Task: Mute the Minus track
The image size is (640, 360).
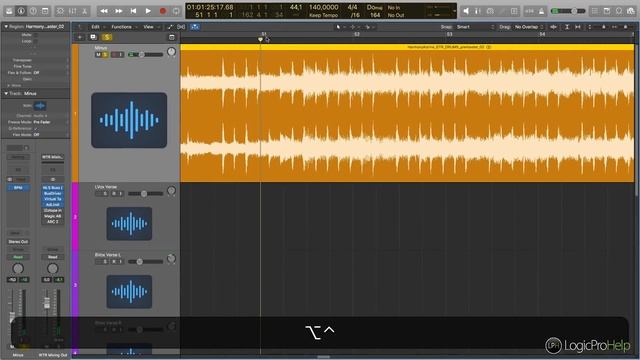Action: 98,55
